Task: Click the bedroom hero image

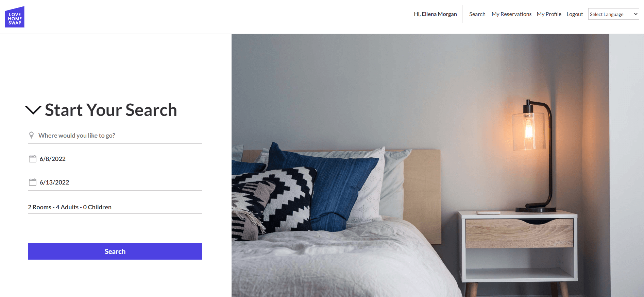Action: click(x=438, y=165)
